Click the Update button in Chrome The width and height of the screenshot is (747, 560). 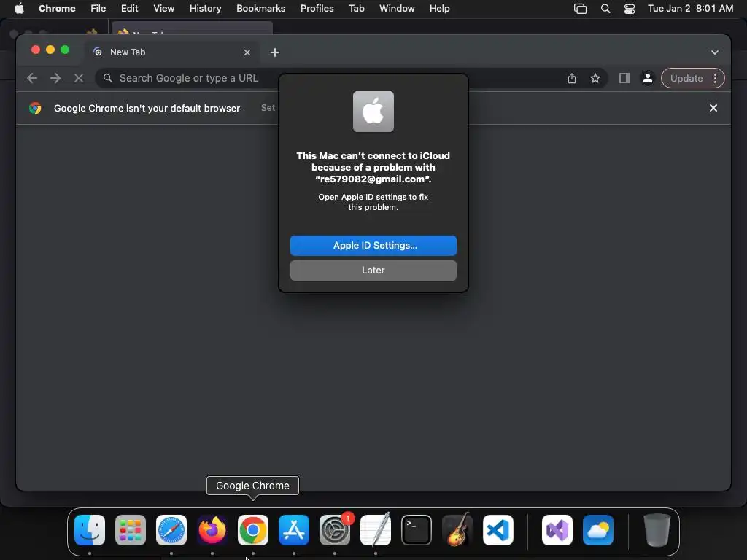(686, 78)
